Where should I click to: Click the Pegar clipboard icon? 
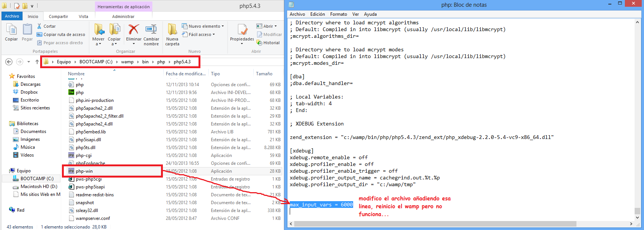[x=27, y=29]
